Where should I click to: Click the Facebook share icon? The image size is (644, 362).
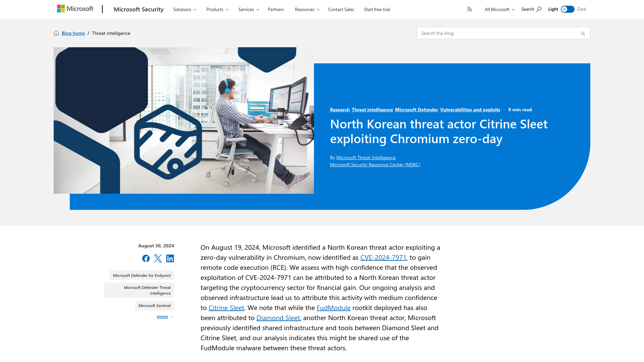click(146, 258)
